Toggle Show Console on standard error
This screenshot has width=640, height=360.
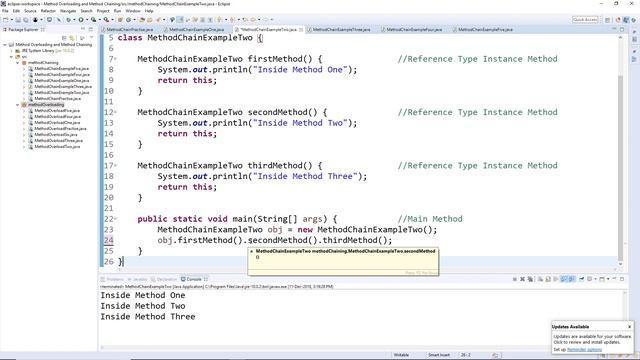coord(572,279)
